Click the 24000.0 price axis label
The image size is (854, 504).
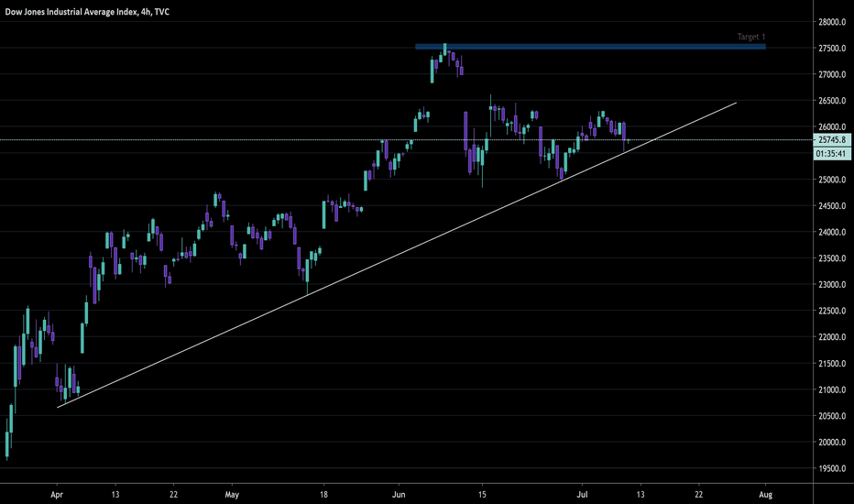coord(832,232)
